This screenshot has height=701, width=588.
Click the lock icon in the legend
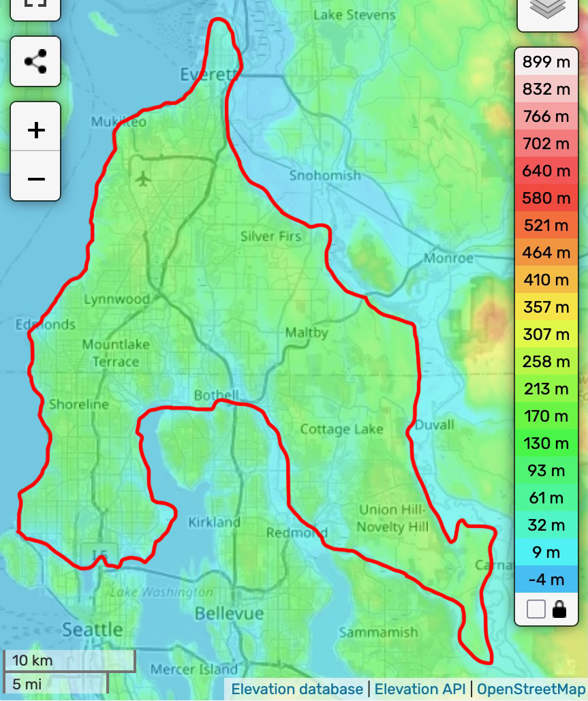click(559, 609)
